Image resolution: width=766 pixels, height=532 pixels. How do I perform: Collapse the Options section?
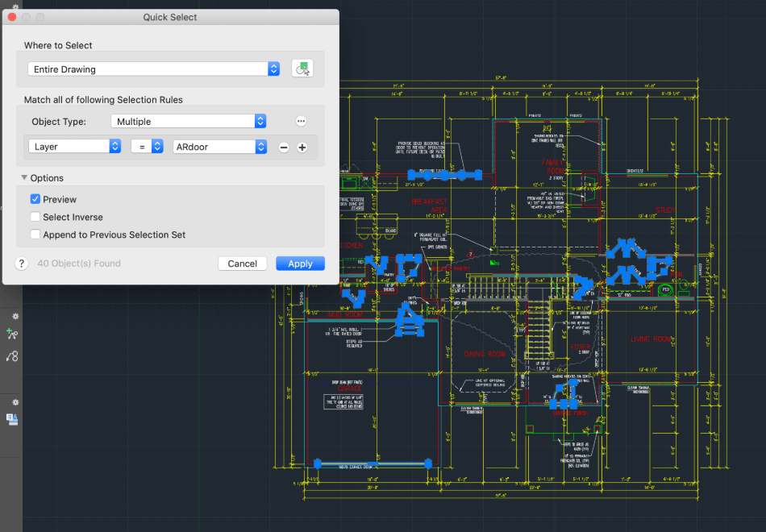tap(24, 177)
